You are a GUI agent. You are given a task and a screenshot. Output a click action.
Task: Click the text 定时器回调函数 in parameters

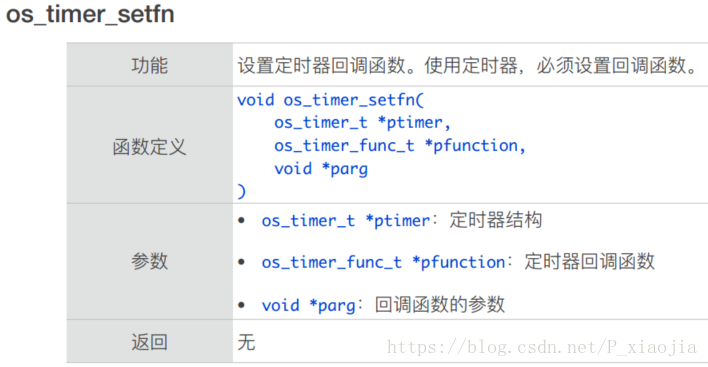pos(589,262)
